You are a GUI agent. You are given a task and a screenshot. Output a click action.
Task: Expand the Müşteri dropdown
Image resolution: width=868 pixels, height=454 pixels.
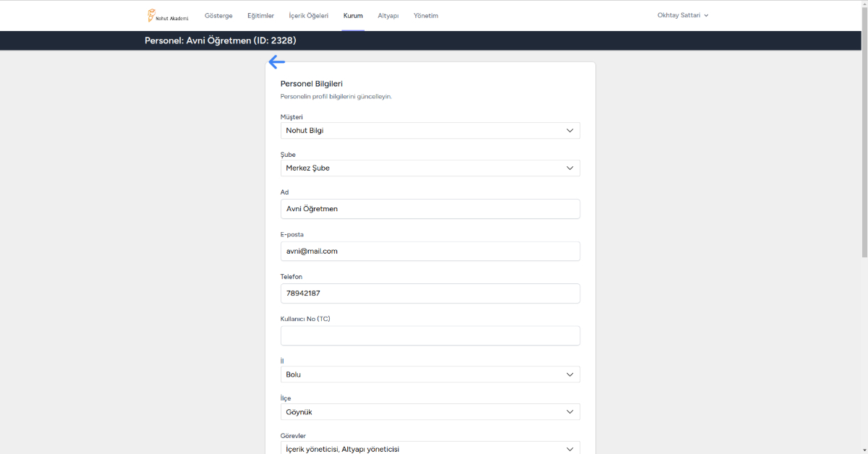pyautogui.click(x=430, y=131)
